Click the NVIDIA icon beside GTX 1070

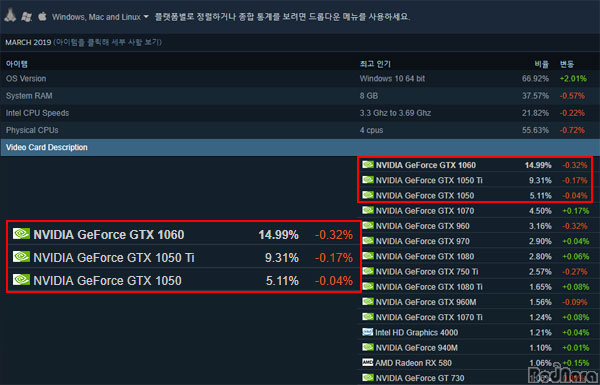coord(368,210)
